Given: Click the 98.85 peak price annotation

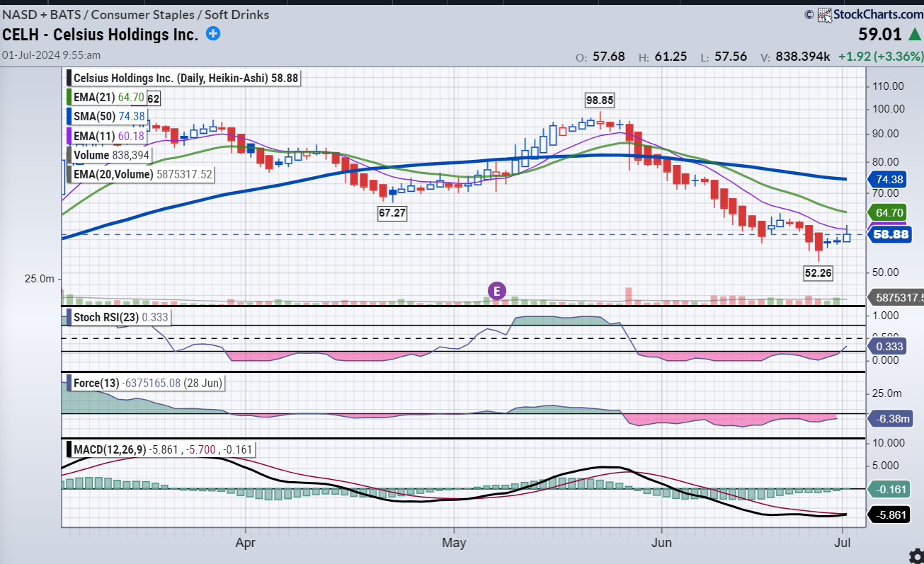Looking at the screenshot, I should (599, 100).
